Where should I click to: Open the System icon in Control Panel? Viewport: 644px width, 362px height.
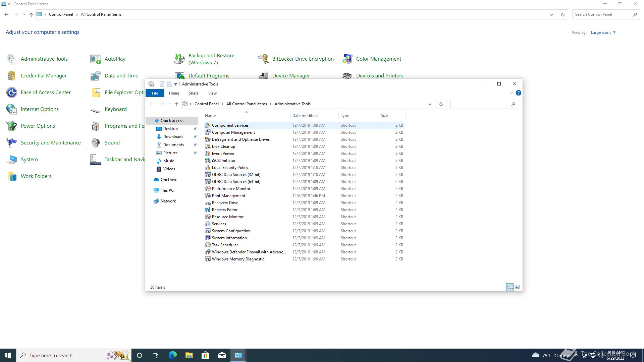(x=12, y=160)
